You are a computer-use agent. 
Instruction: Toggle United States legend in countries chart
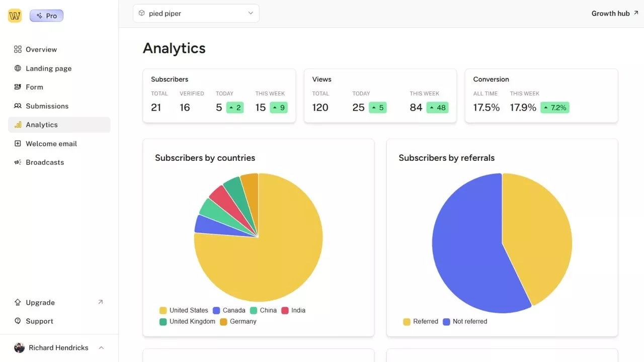184,310
